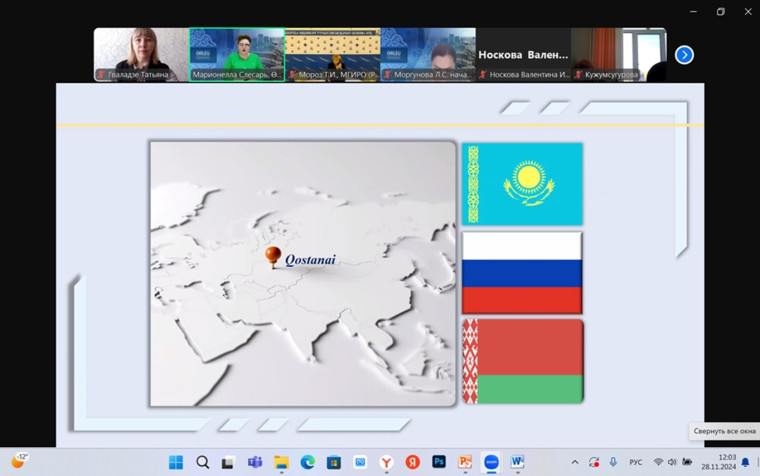Open the weather widget showing +12°
Image resolution: width=760 pixels, height=476 pixels.
tap(19, 460)
